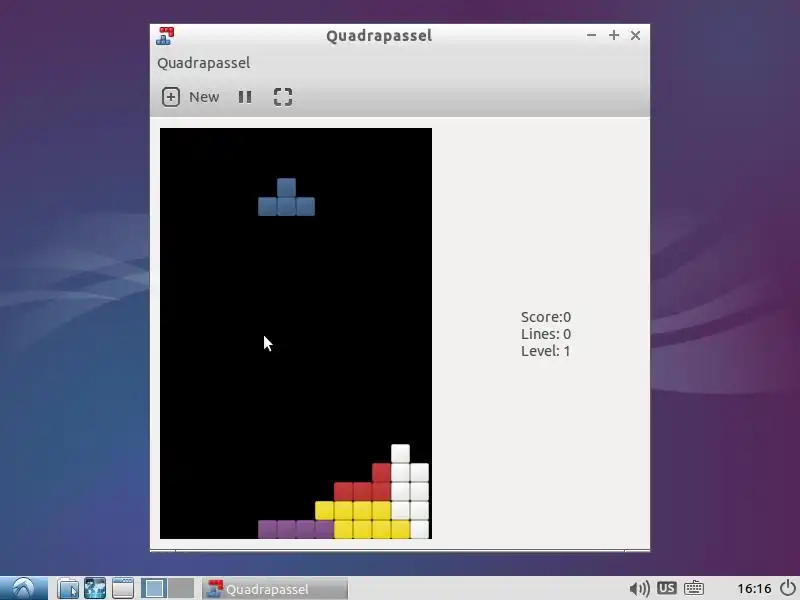Viewport: 800px width, 600px height.
Task: Launch the web browser from taskbar
Action: (95, 588)
